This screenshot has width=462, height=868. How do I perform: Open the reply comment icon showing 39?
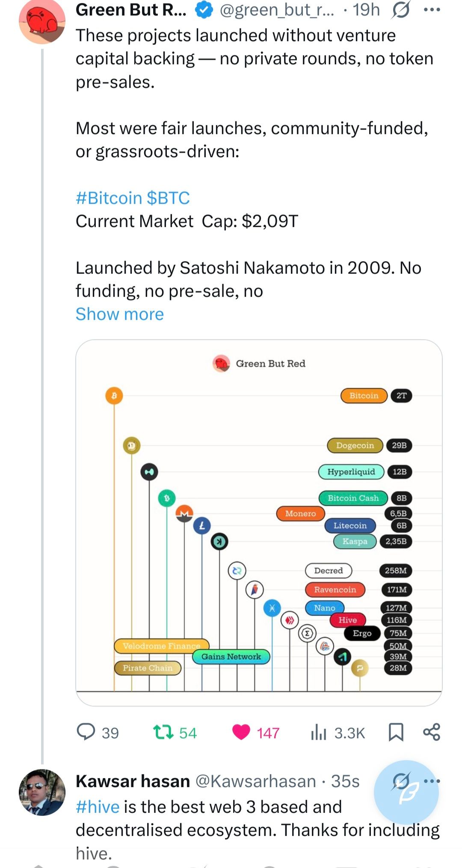pos(86,732)
